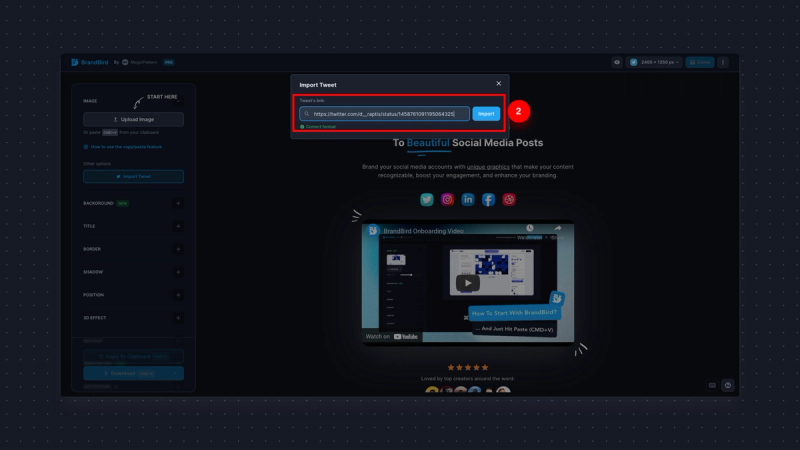Click Watch on YouTube link
The width and height of the screenshot is (800, 450).
tap(392, 337)
